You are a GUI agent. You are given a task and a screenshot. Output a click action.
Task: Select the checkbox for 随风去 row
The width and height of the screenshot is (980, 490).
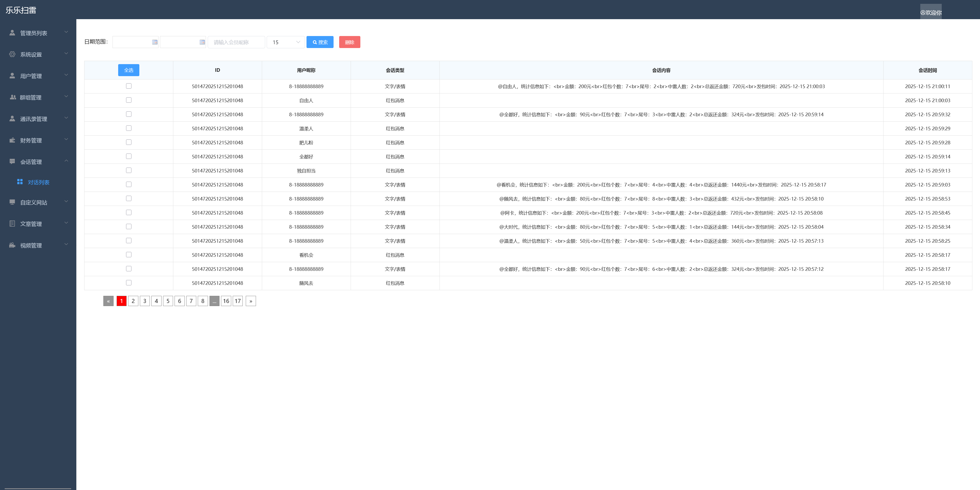click(129, 283)
